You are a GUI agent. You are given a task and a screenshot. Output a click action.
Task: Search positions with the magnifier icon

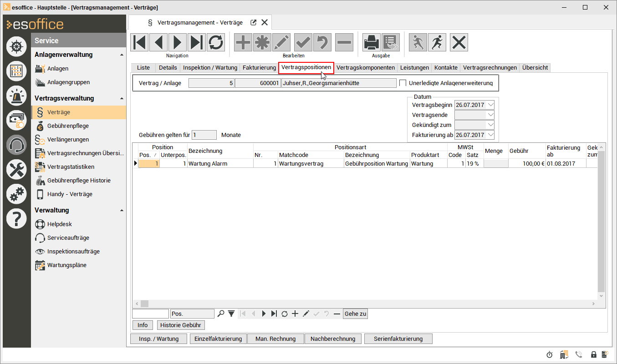[221, 313]
